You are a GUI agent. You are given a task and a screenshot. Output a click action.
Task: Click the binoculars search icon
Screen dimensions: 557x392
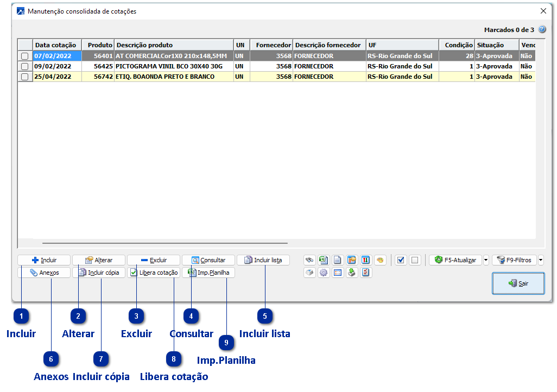coord(309,260)
